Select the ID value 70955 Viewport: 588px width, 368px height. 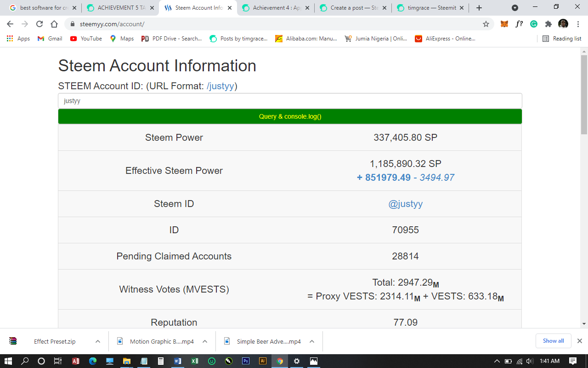coord(406,230)
